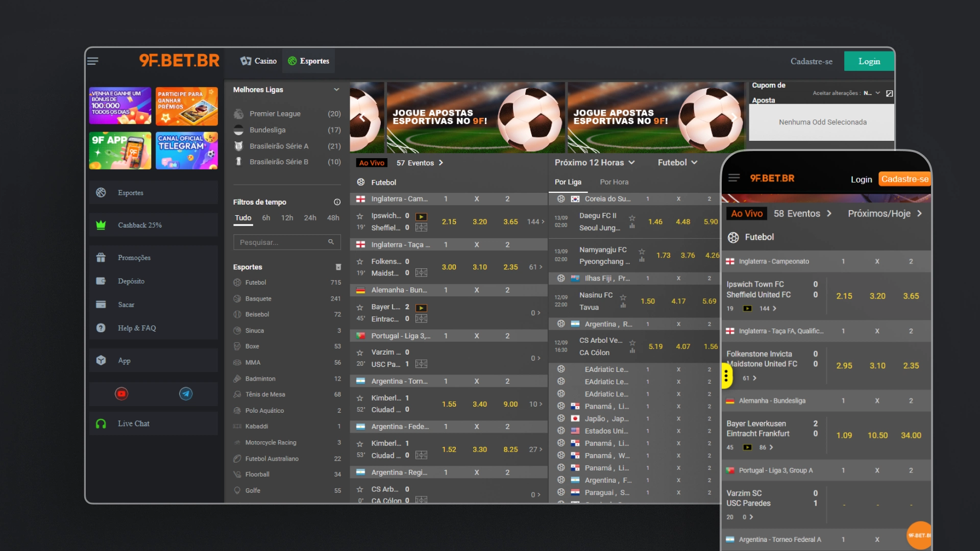Switch to the Por Hora tab

coord(614,182)
